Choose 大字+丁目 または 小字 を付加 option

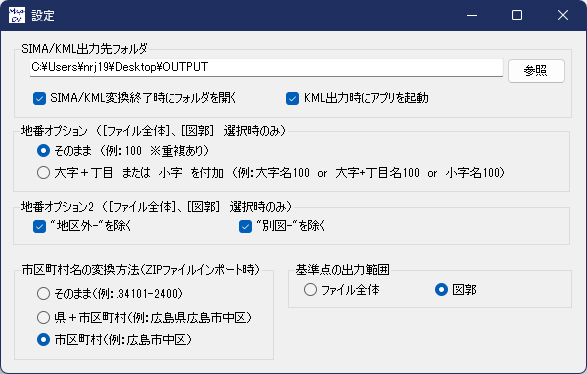(43, 173)
